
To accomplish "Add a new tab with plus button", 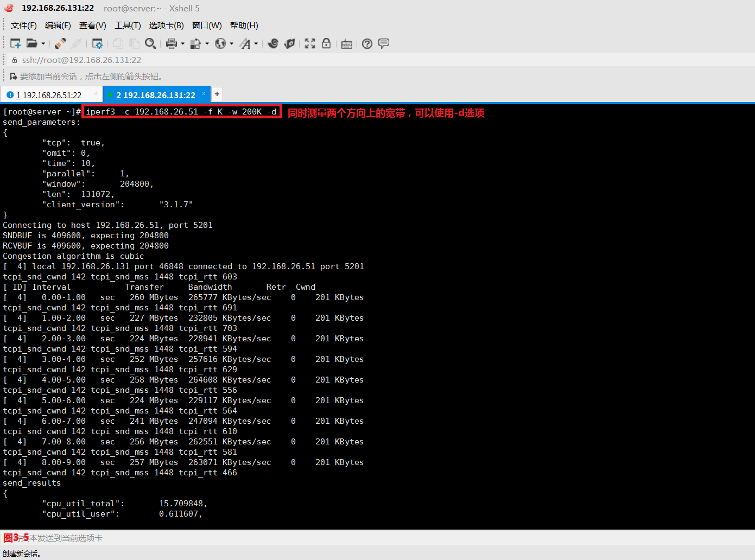I will (x=217, y=94).
